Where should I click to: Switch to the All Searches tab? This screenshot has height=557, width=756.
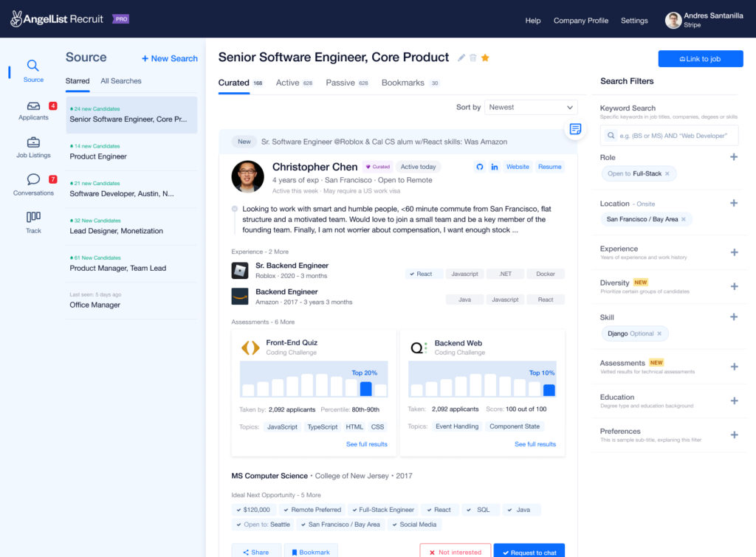coord(121,81)
